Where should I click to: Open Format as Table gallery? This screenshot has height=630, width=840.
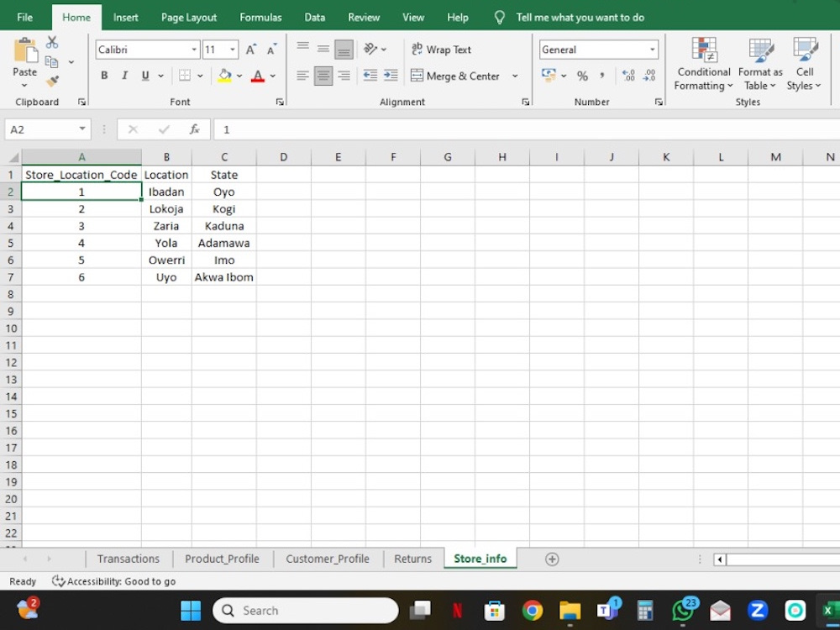(x=760, y=65)
